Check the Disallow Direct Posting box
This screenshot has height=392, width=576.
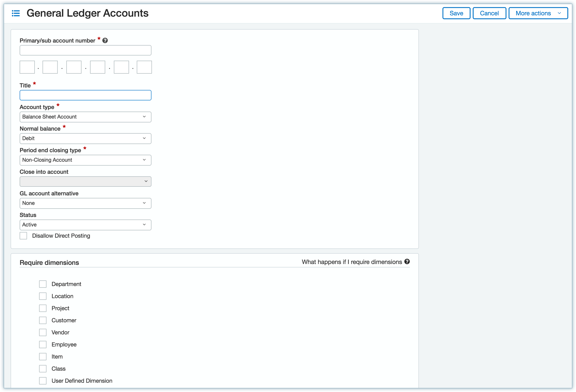pyautogui.click(x=23, y=236)
